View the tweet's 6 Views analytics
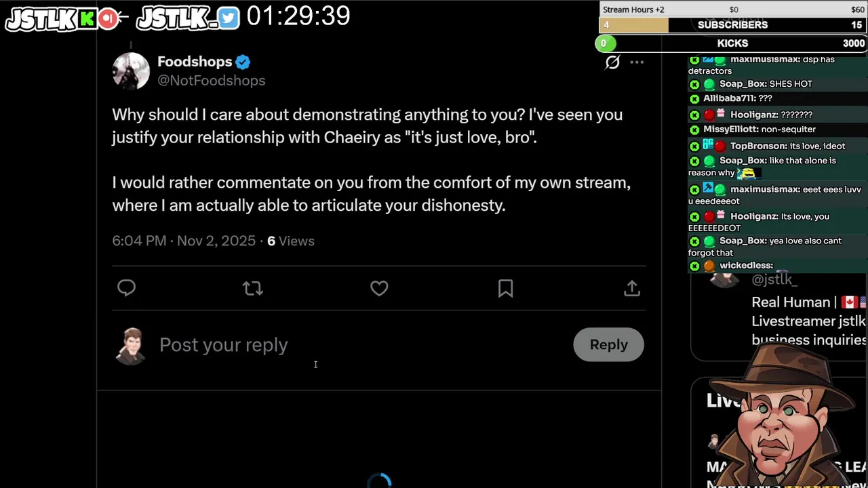868x488 pixels. tap(291, 241)
